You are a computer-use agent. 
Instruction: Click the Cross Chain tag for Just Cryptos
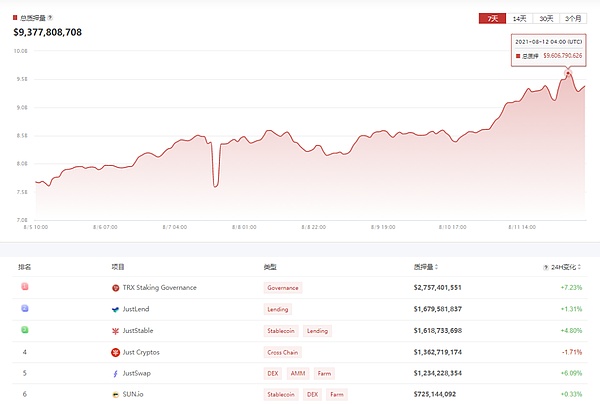283,352
